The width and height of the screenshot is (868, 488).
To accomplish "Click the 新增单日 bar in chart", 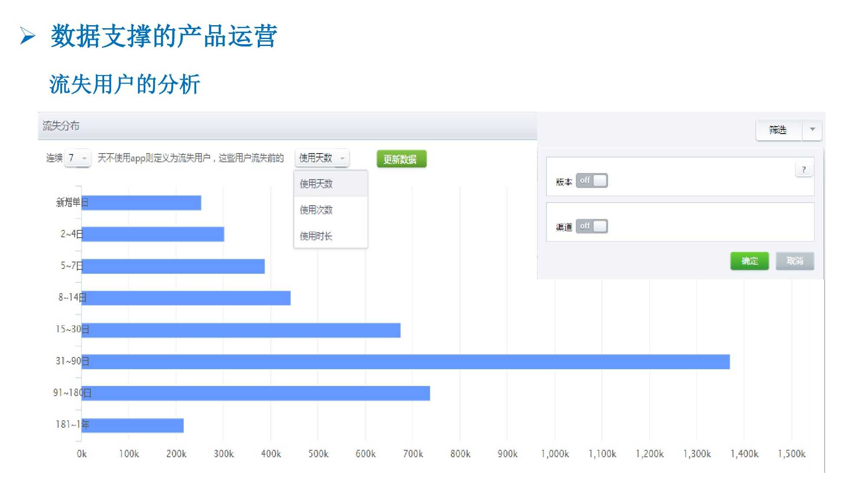I will click(x=141, y=203).
